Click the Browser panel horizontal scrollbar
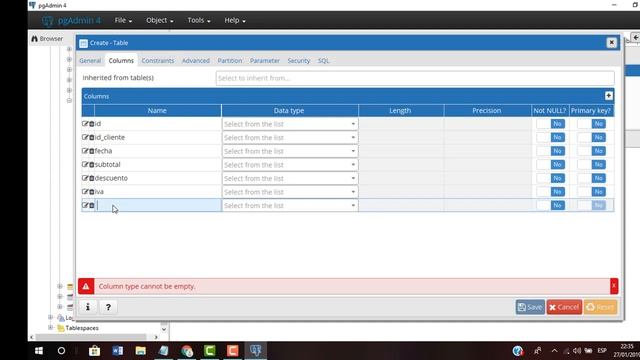The height and width of the screenshot is (360, 640). tap(91, 337)
